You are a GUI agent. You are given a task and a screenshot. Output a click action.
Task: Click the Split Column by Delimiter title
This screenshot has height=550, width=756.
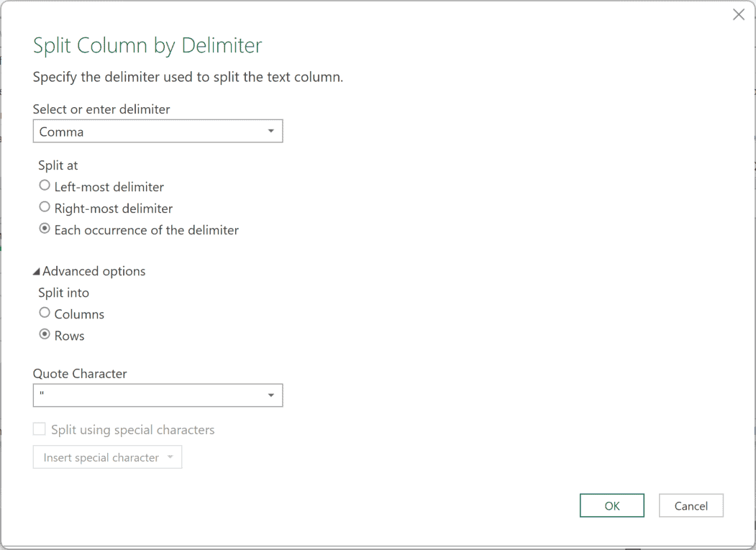(147, 46)
